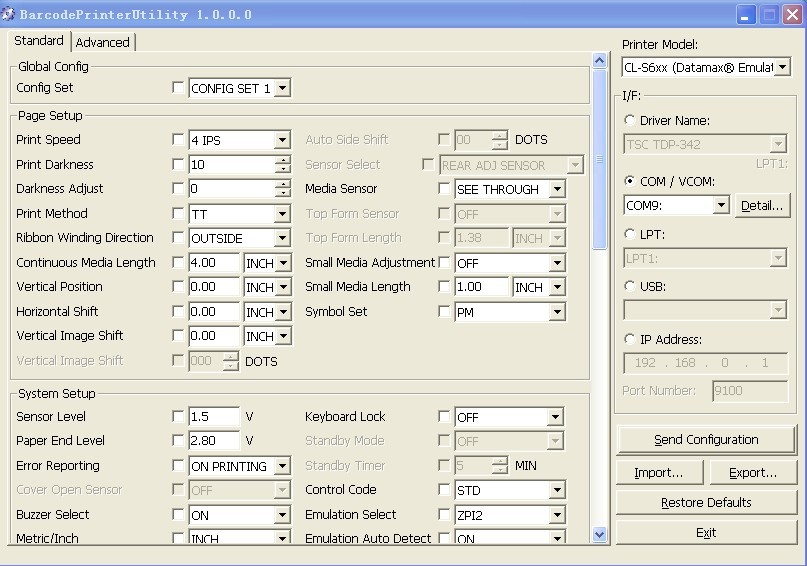Tick the Media Sensor checkbox
The width and height of the screenshot is (807, 566).
point(444,189)
